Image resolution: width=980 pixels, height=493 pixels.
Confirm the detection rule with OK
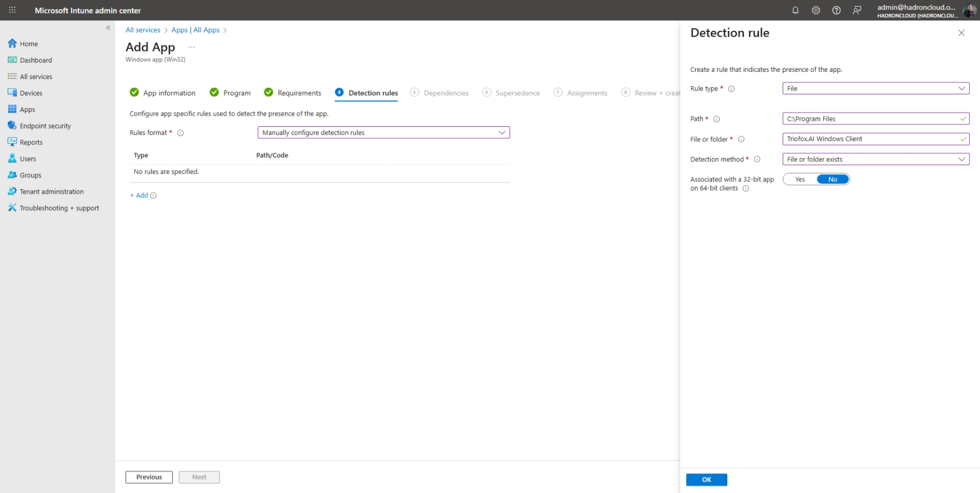706,480
